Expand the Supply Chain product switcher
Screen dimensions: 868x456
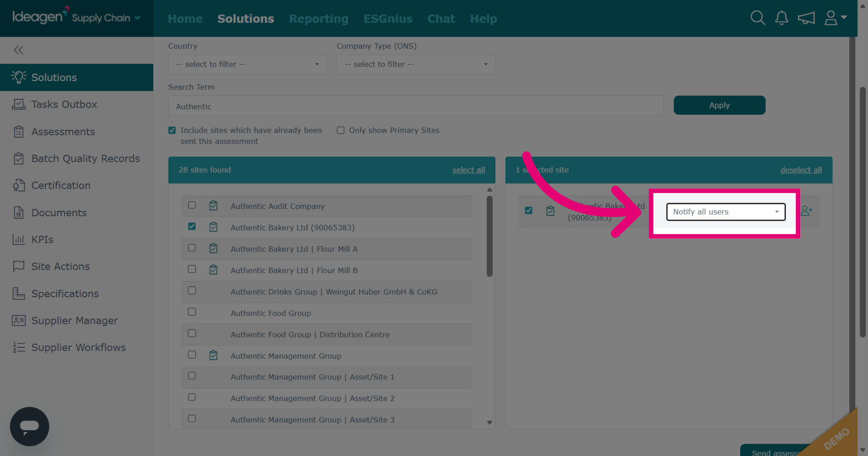pyautogui.click(x=106, y=18)
